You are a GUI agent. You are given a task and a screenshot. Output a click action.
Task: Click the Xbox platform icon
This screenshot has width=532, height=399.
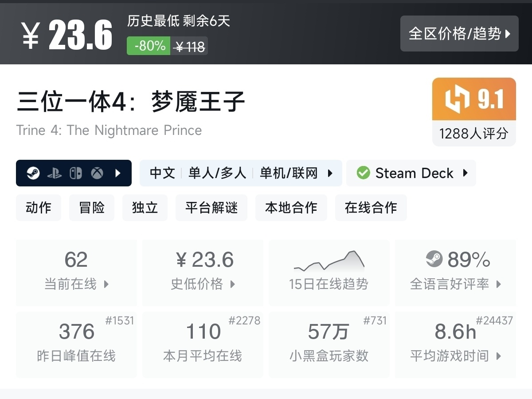coord(97,173)
